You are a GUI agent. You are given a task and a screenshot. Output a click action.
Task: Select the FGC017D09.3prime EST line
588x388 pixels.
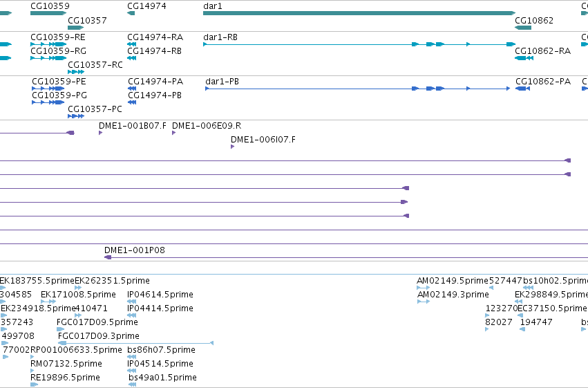tap(135, 343)
